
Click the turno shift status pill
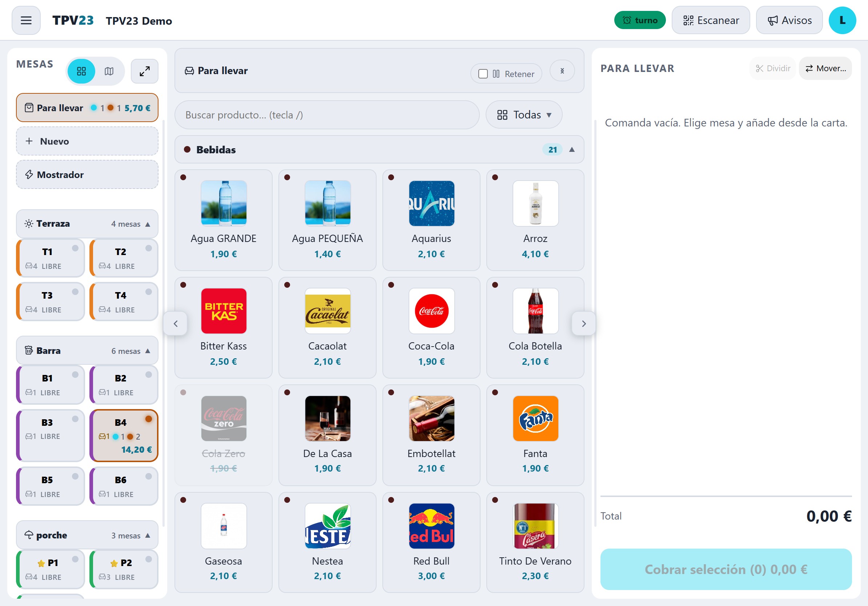tap(640, 20)
